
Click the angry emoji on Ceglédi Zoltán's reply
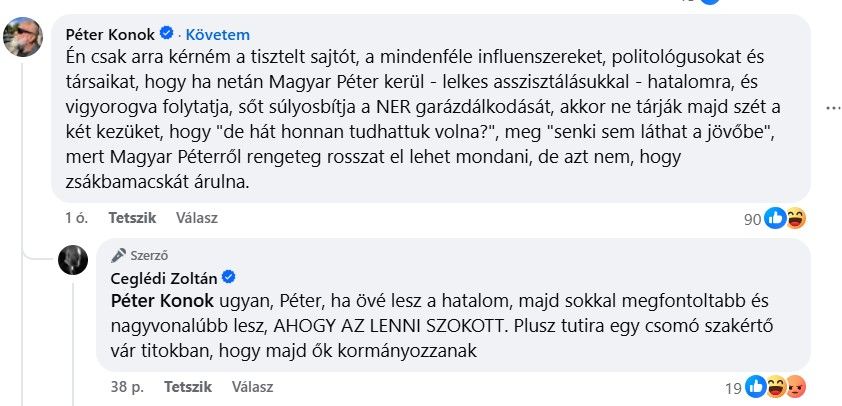(x=795, y=386)
